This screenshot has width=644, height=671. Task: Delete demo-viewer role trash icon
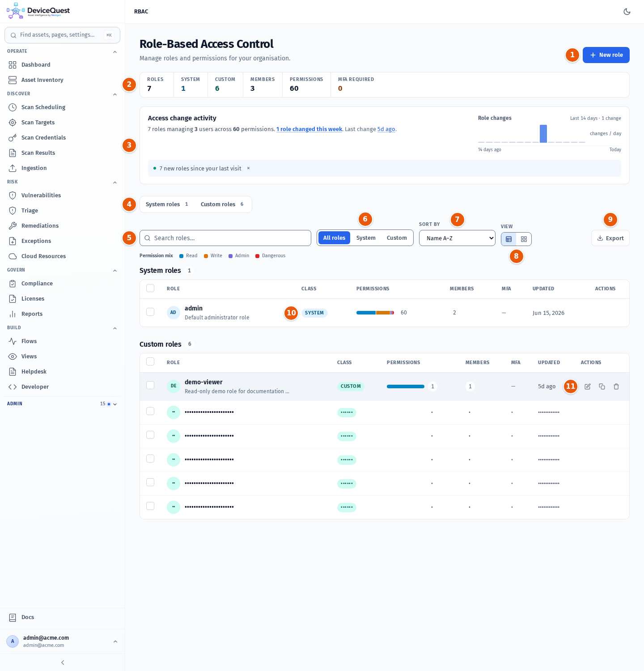[616, 386]
